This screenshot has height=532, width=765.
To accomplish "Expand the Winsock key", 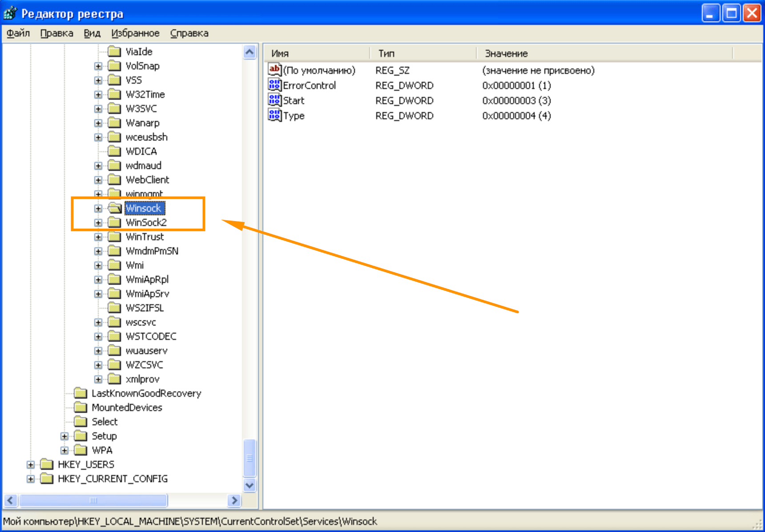I will click(x=98, y=209).
